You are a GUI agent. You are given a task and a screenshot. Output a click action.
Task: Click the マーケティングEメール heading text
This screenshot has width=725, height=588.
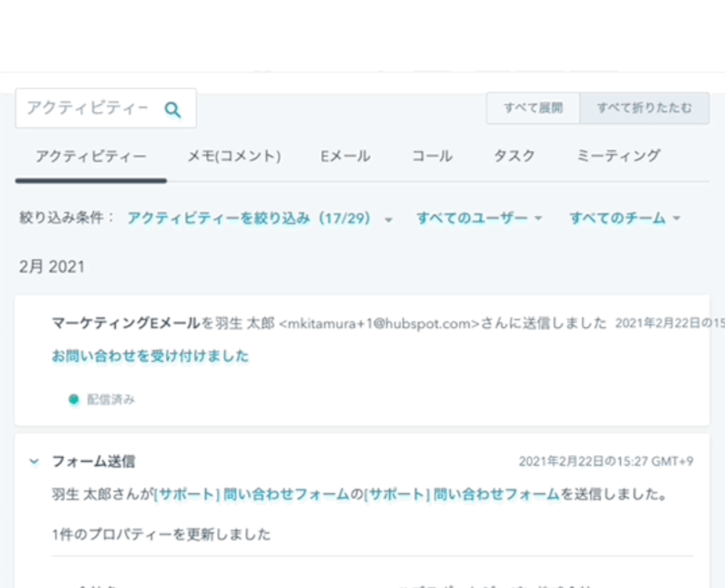[x=126, y=323]
